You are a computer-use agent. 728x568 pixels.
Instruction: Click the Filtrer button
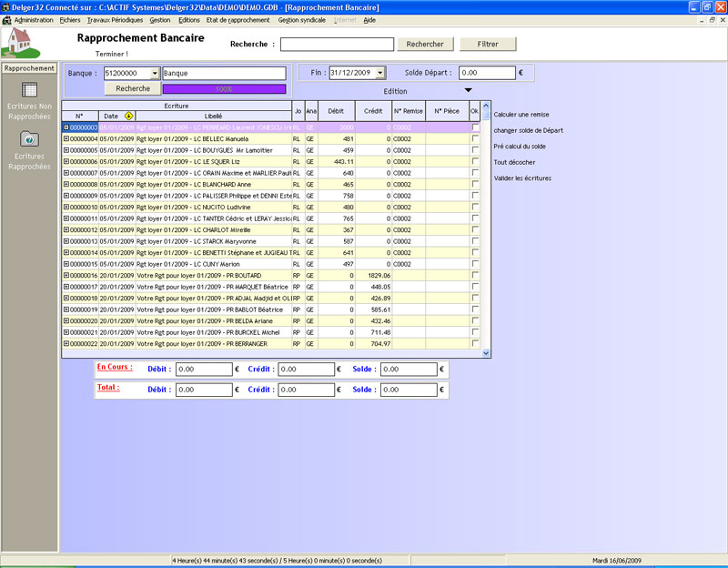coord(488,44)
